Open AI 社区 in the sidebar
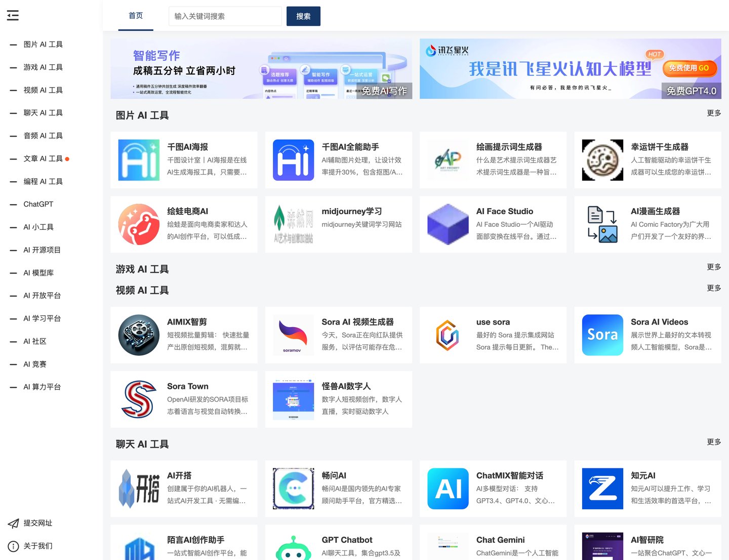Screen dimensions: 729x560 click(x=35, y=341)
